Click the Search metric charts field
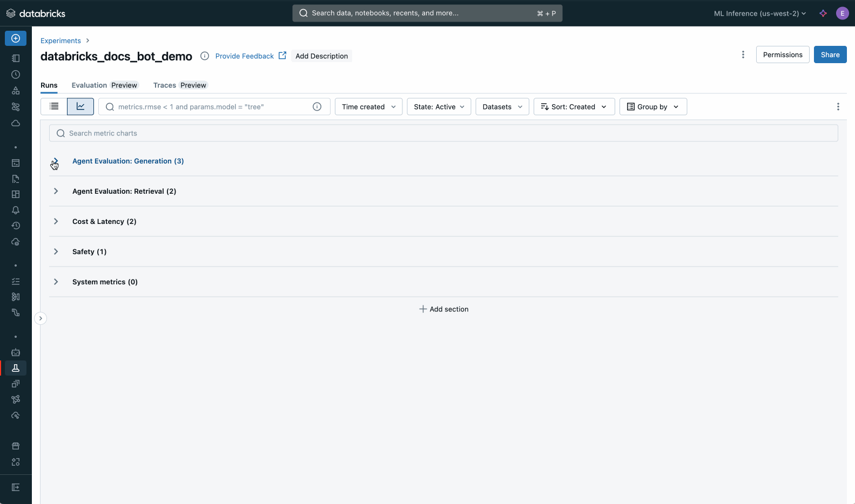Screen dimensions: 855x504 (443, 133)
